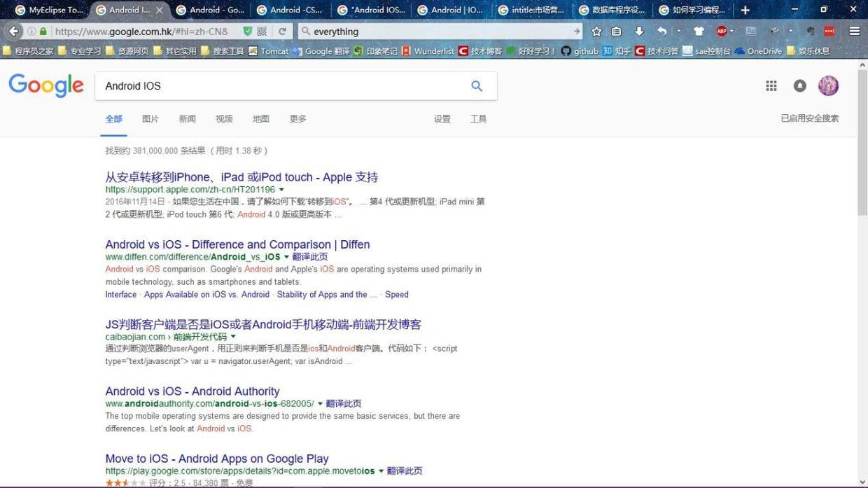The width and height of the screenshot is (868, 488).
Task: Switch to the 图片 search tab
Action: pos(150,119)
